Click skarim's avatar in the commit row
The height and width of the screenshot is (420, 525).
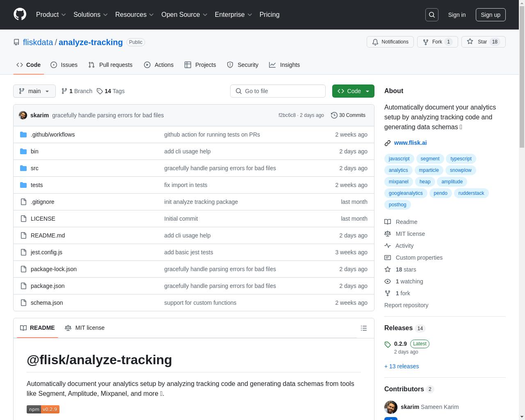point(23,115)
